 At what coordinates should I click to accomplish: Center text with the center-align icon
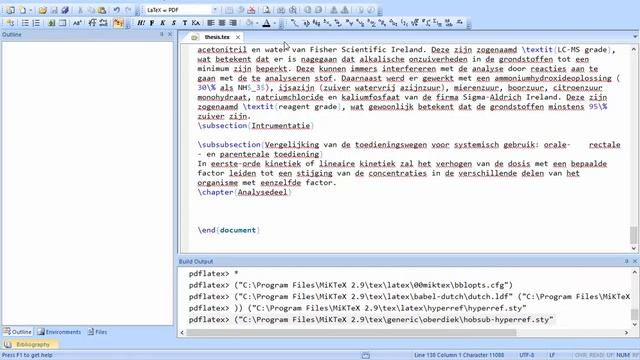(222, 23)
